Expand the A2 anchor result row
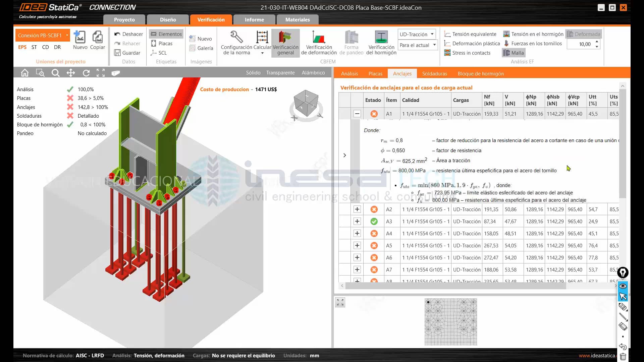This screenshot has height=362, width=644. pos(357,209)
